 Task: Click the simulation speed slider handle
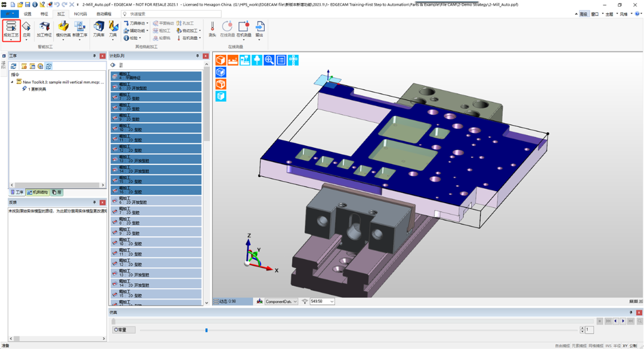coord(206,330)
